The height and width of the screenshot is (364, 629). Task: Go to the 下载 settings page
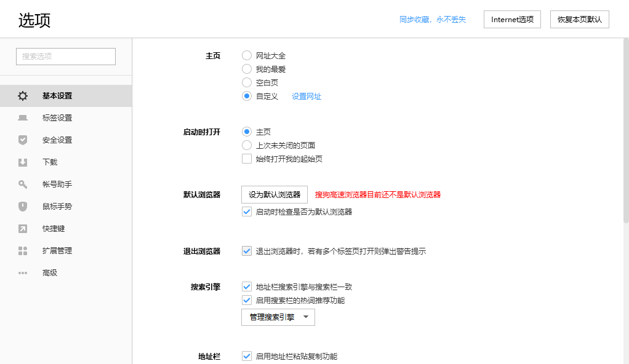point(66,162)
